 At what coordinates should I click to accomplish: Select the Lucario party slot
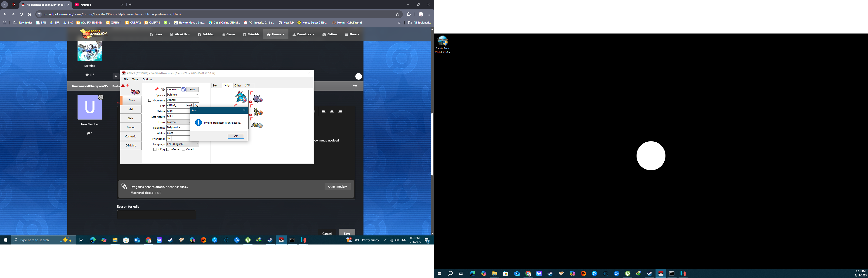[257, 110]
